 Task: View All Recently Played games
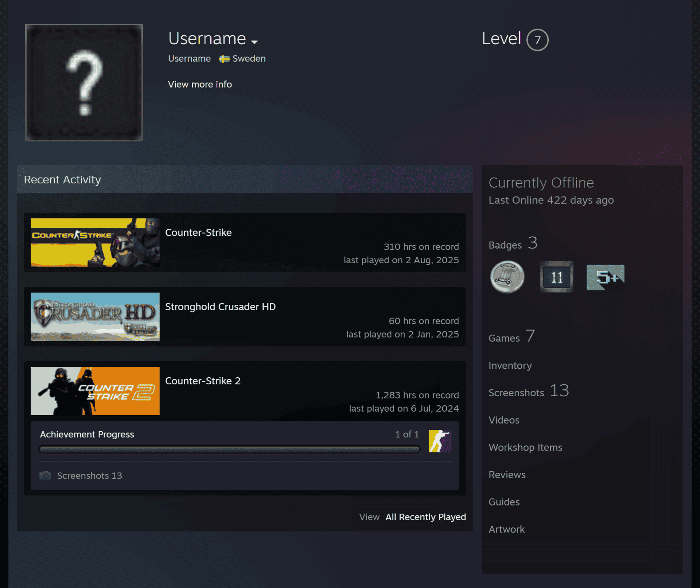(425, 517)
